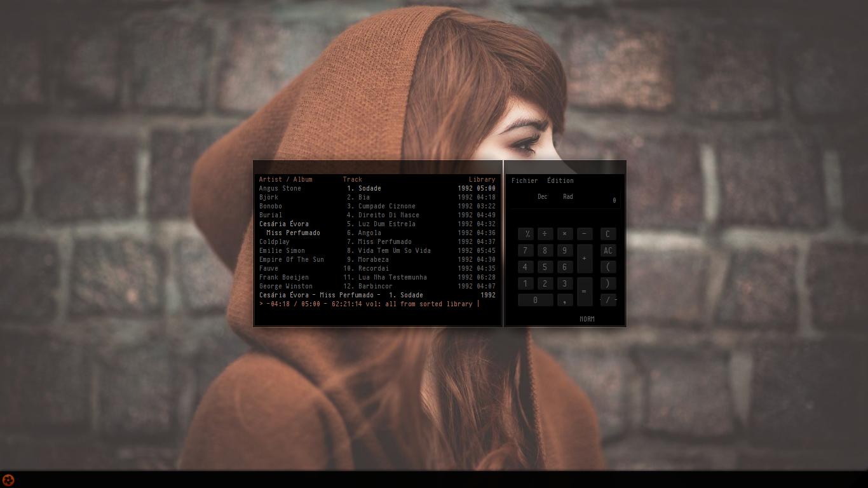This screenshot has width=868, height=488.
Task: Select the Miss Perfumado album under Cesária Évora
Action: (294, 233)
